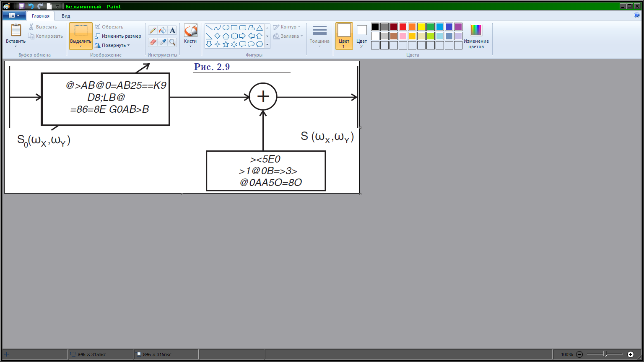Viewport: 644px width, 362px height.
Task: Click the Save icon in title bar
Action: point(21,6)
